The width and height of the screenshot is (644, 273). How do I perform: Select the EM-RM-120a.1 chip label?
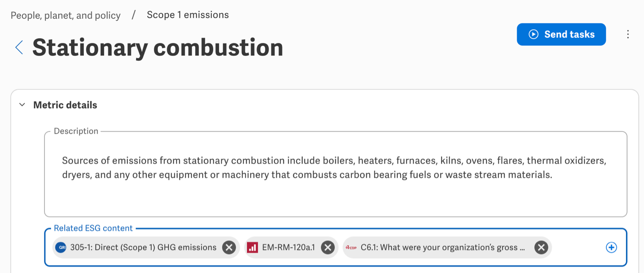[x=289, y=247]
